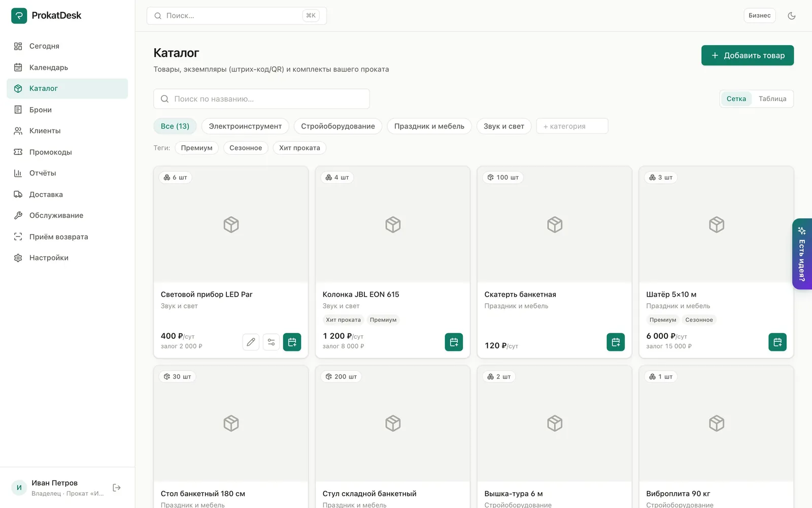Switch to the Таблица view

click(772, 99)
